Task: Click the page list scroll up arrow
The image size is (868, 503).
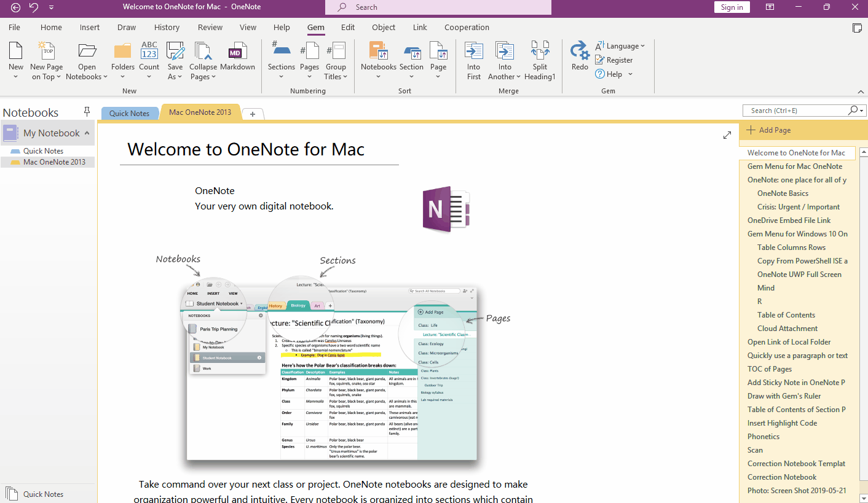Action: tap(863, 152)
